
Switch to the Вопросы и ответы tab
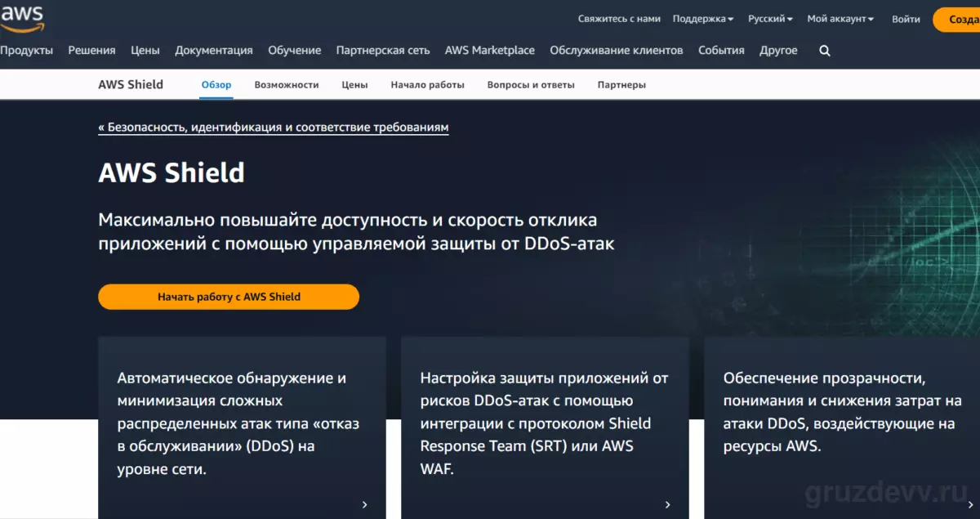531,85
